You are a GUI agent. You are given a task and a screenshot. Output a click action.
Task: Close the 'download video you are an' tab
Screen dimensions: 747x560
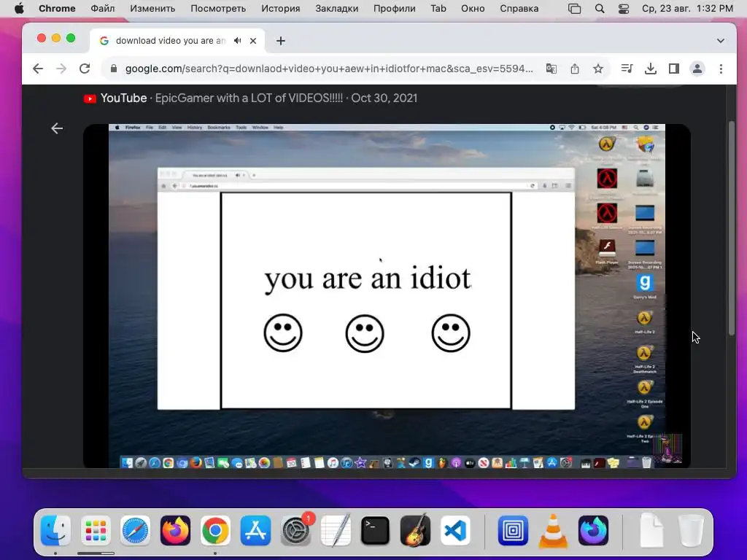tap(253, 41)
